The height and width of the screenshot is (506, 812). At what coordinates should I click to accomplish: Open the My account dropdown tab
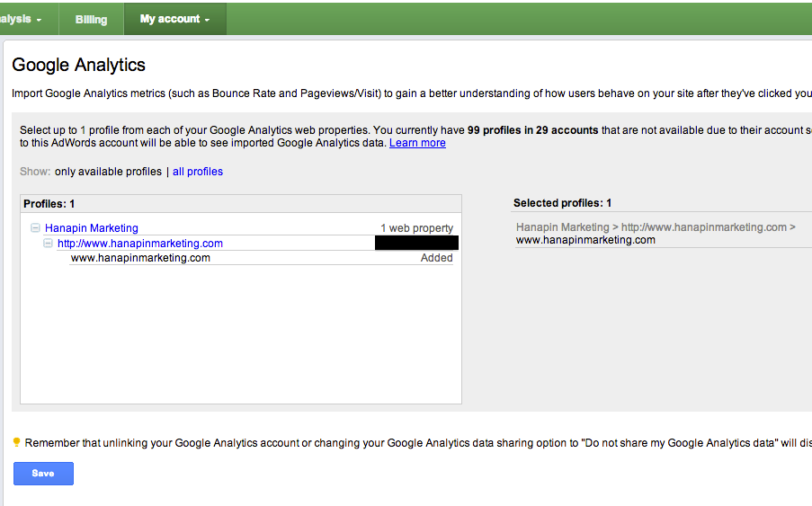[x=175, y=19]
